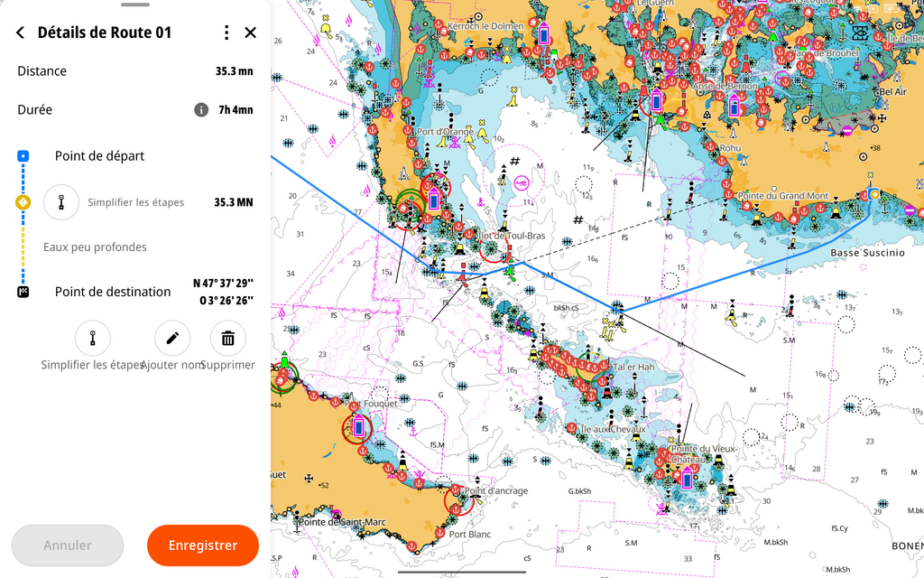
Task: Select the Eaux peu profondes route segment label
Action: pos(95,247)
